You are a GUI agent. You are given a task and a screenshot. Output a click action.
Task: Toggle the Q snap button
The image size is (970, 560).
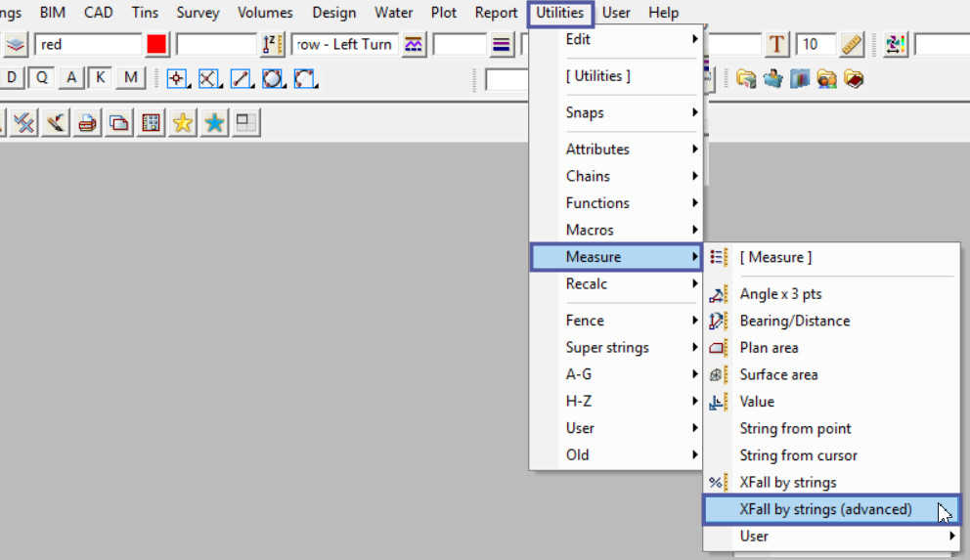tap(42, 78)
